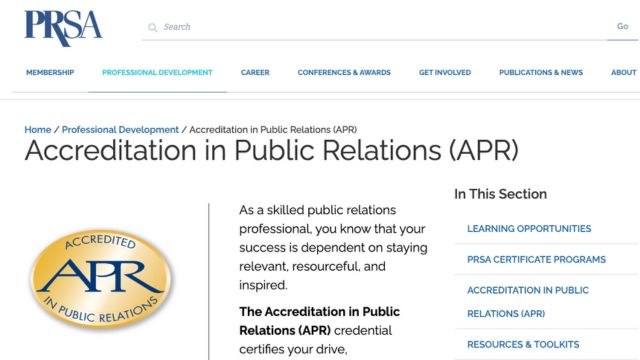Image resolution: width=640 pixels, height=360 pixels.
Task: Open the Career menu
Action: [255, 73]
